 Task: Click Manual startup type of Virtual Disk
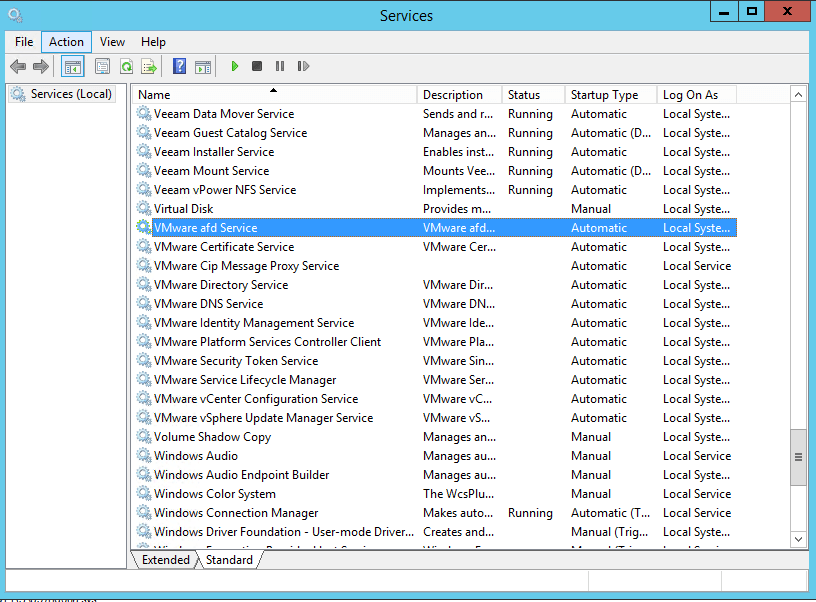coord(591,209)
